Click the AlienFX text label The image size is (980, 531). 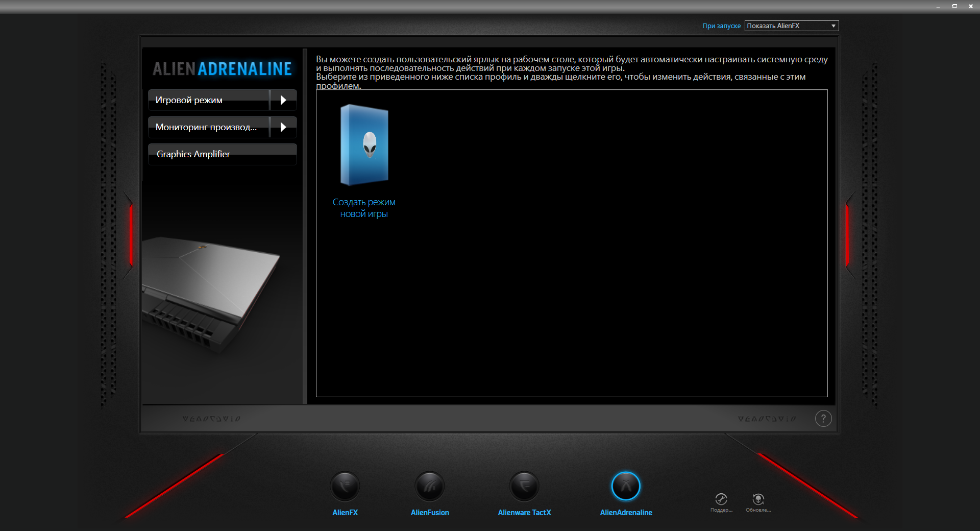(x=345, y=513)
